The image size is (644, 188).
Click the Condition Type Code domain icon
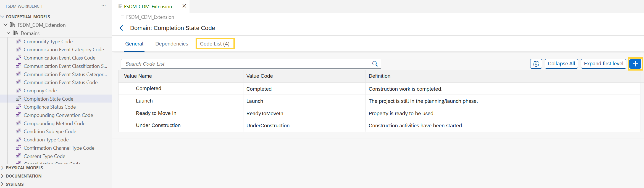tap(19, 139)
